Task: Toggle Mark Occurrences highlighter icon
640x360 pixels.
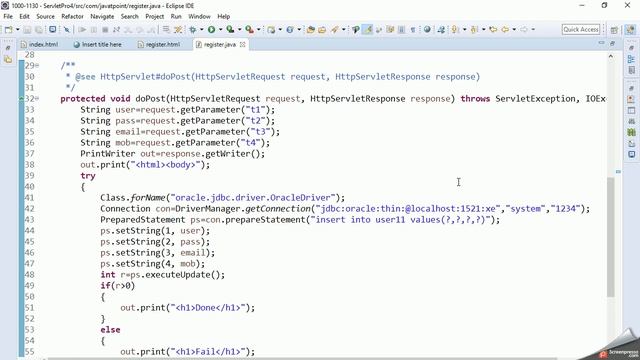Action: (x=367, y=29)
